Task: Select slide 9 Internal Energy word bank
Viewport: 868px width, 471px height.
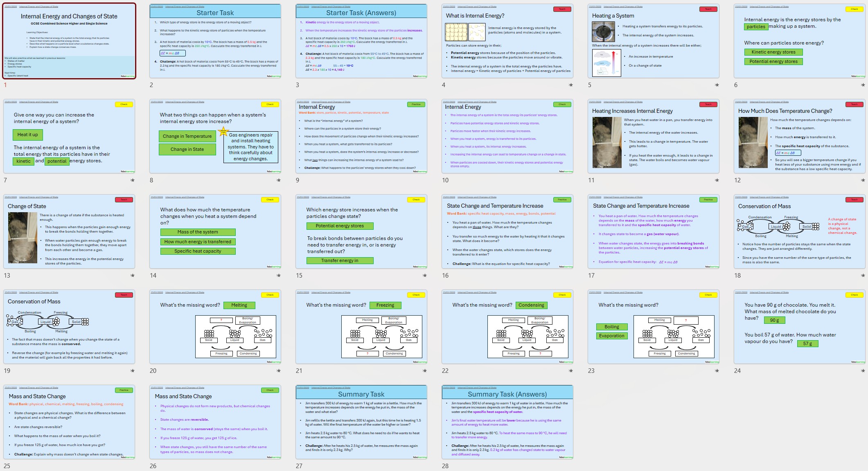Action: point(361,136)
